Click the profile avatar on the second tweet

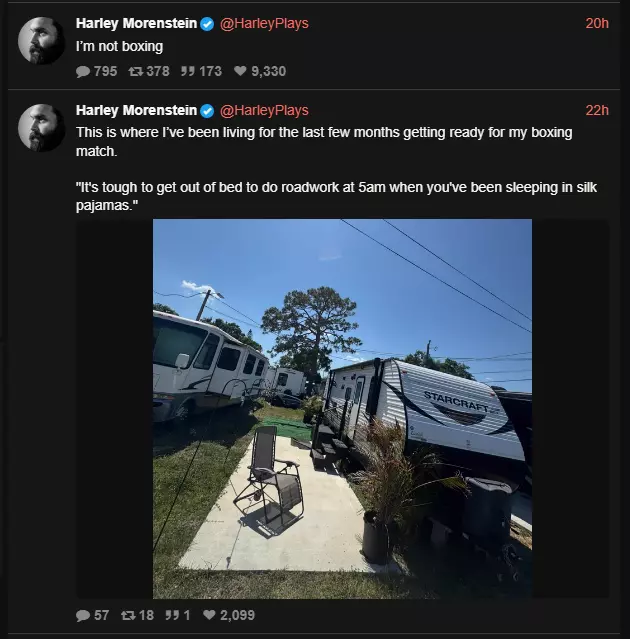41,128
